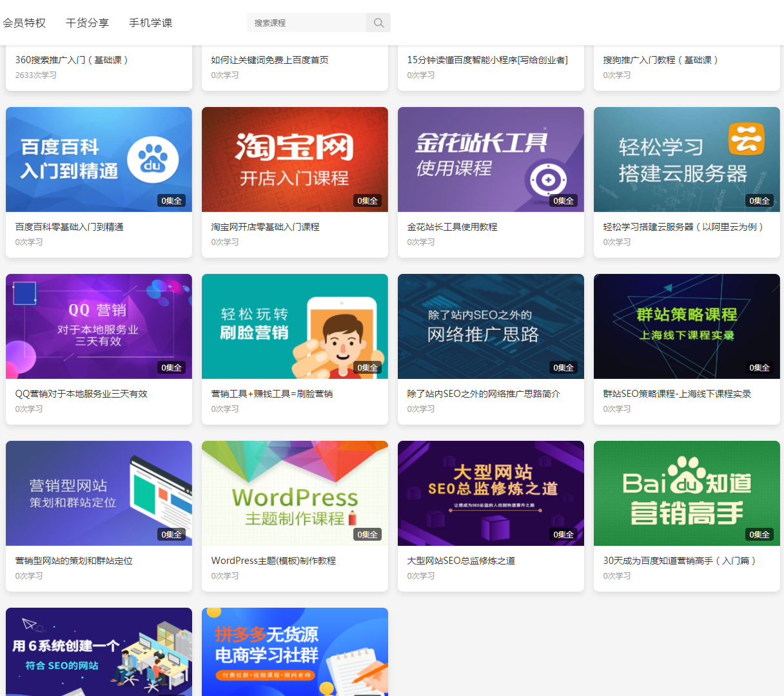Click title QQ营销对于本地服务业三天有效
784x696 pixels.
pyautogui.click(x=81, y=394)
